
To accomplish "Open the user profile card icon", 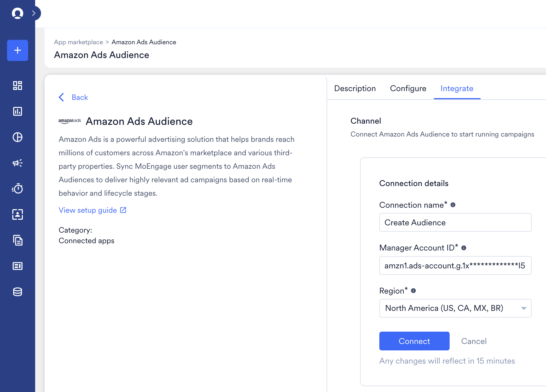I will [x=18, y=214].
